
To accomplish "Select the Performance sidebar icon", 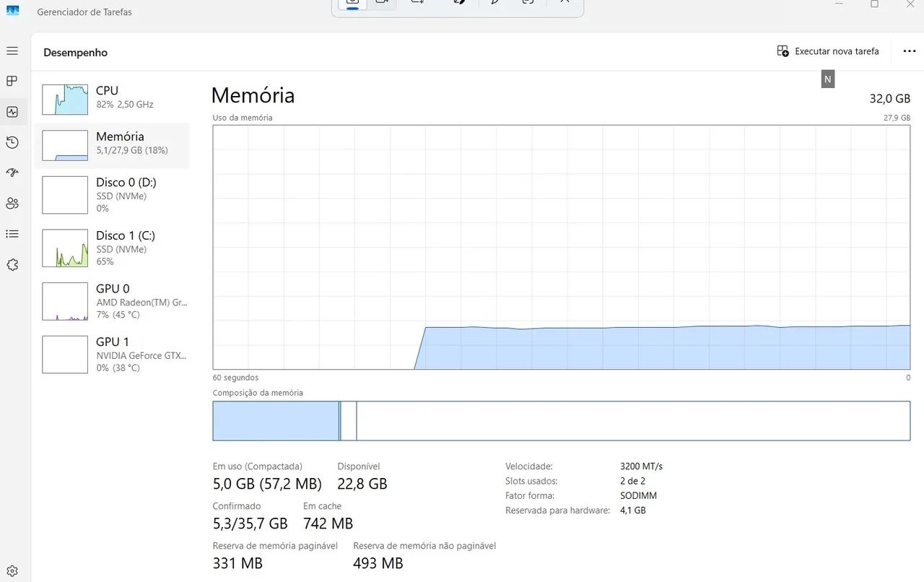I will [x=12, y=112].
